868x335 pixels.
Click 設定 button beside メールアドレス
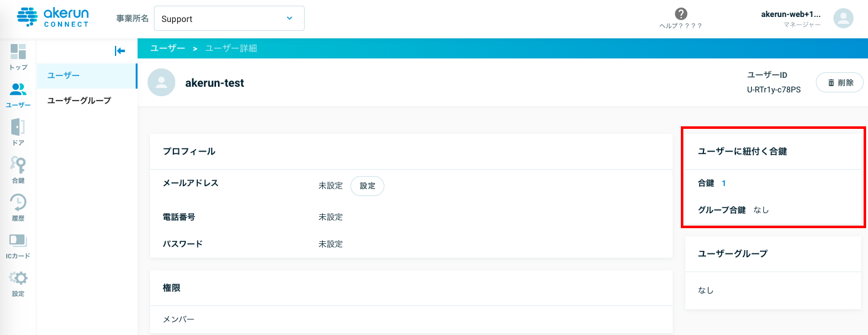(x=367, y=186)
